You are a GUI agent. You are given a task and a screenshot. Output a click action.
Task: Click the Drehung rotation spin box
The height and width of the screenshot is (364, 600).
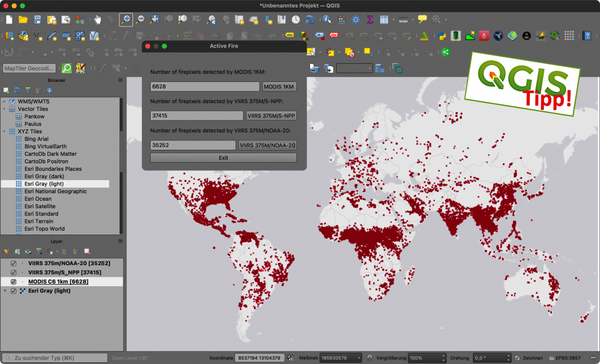coord(492,358)
